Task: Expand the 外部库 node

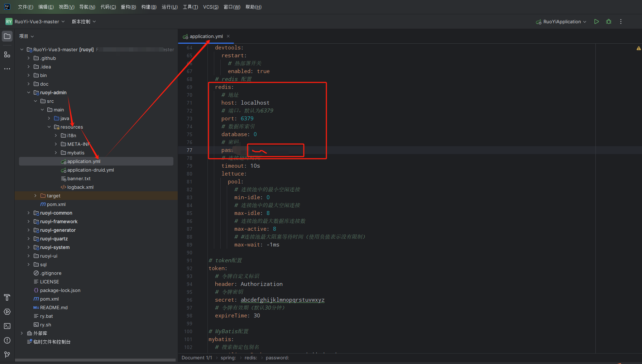Action: (22, 333)
